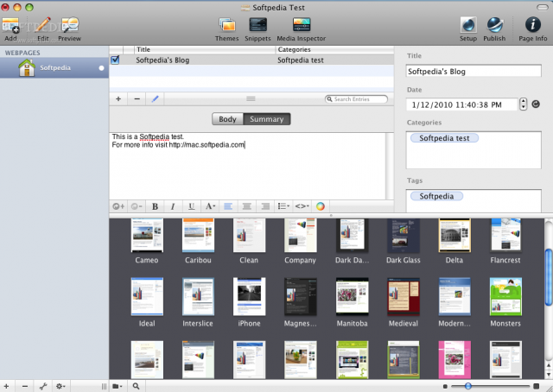
Task: Select the Flancrest theme thumbnail
Action: 505,235
